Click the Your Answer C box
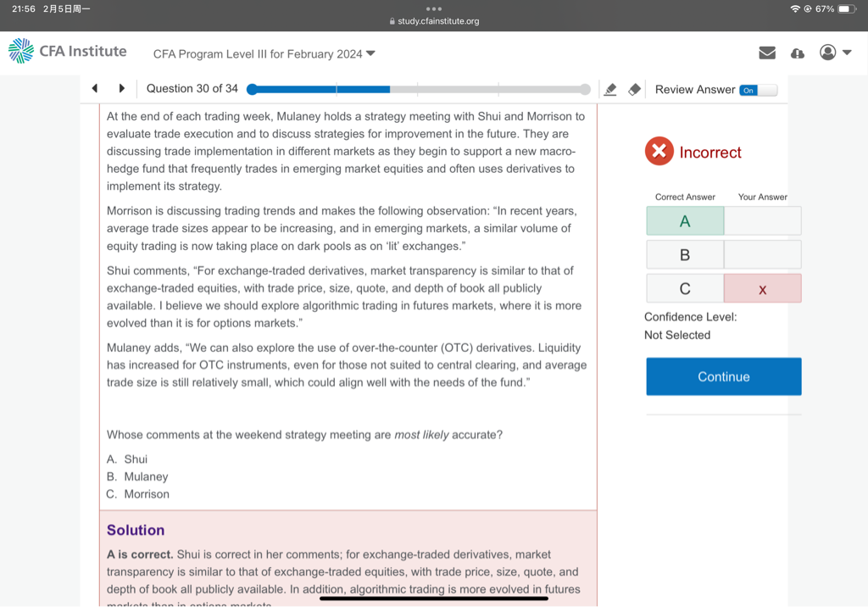 pyautogui.click(x=762, y=289)
